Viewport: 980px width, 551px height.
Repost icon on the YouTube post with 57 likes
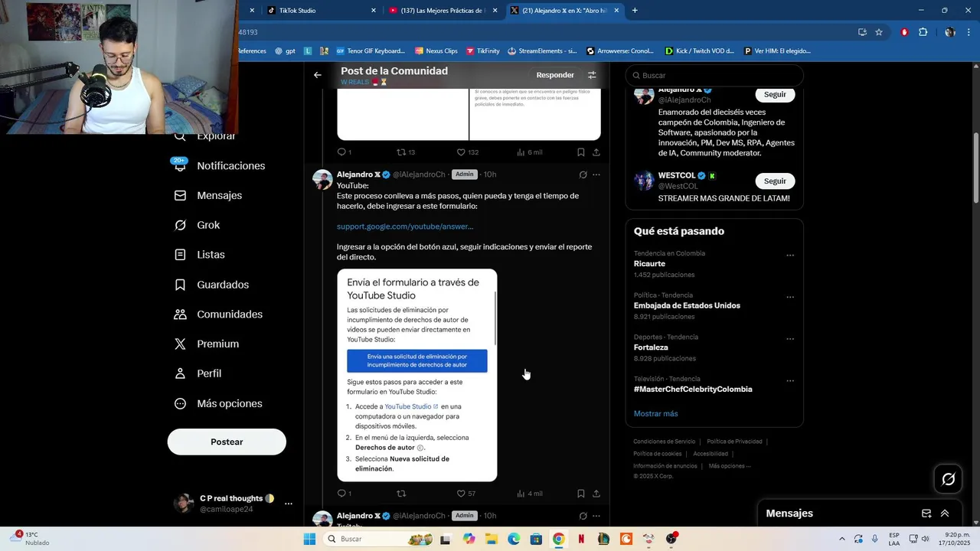[x=400, y=494]
